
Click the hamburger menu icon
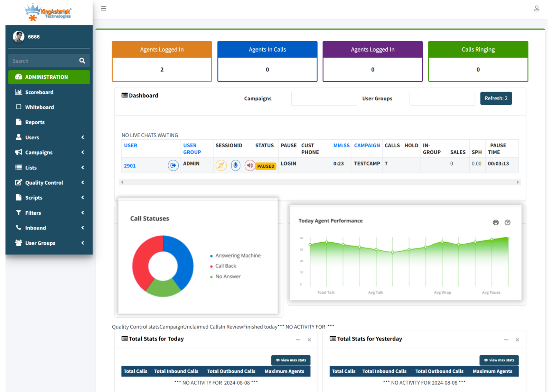pos(103,9)
